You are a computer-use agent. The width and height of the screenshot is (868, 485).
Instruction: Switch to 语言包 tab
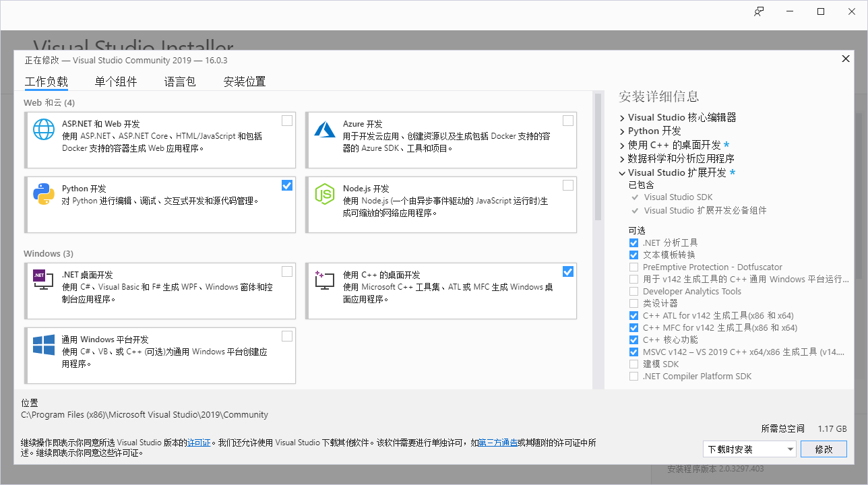point(180,82)
